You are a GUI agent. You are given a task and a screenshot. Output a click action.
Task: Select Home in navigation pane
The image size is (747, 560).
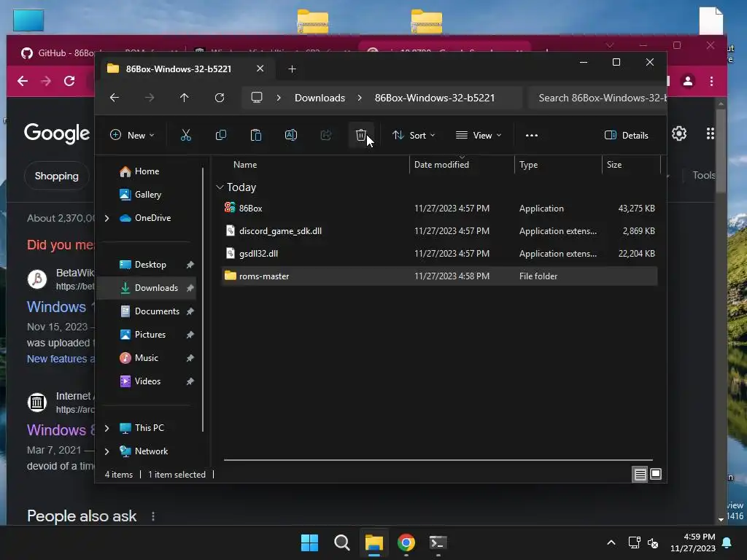(x=147, y=171)
